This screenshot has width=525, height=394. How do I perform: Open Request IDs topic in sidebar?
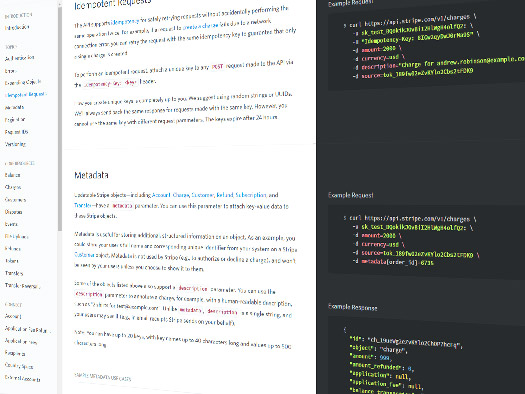tap(16, 132)
